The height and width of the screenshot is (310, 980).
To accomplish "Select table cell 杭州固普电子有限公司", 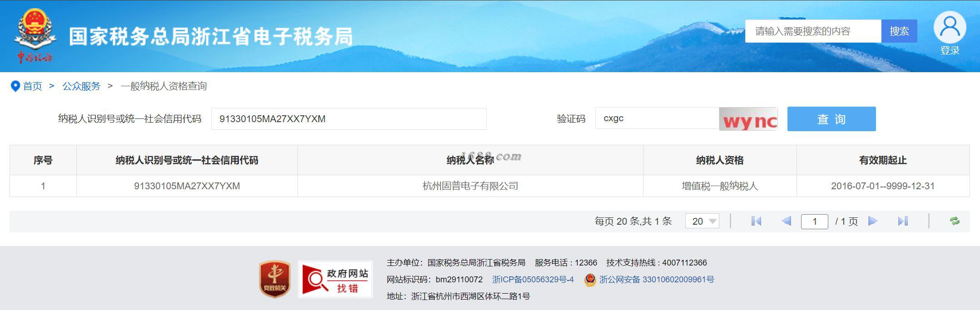I will coord(470,186).
